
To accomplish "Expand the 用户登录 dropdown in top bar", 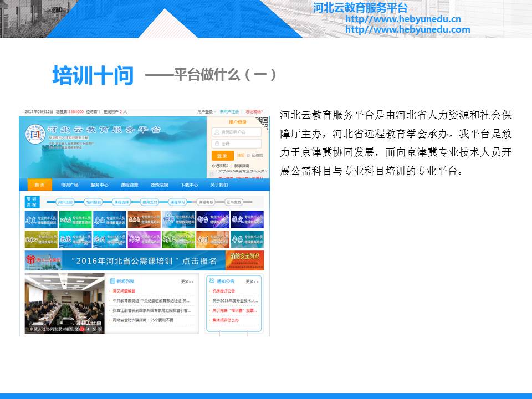I will click(206, 111).
